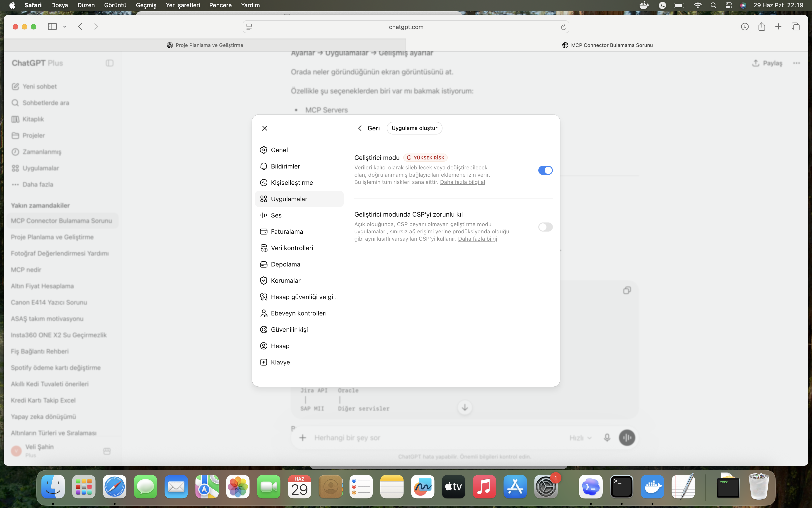Screen dimensions: 812x508
Task: Open Hesap account section
Action: click(x=299, y=346)
